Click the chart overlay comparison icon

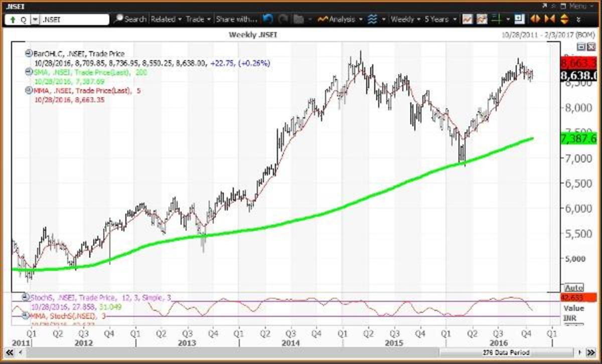coord(482,19)
